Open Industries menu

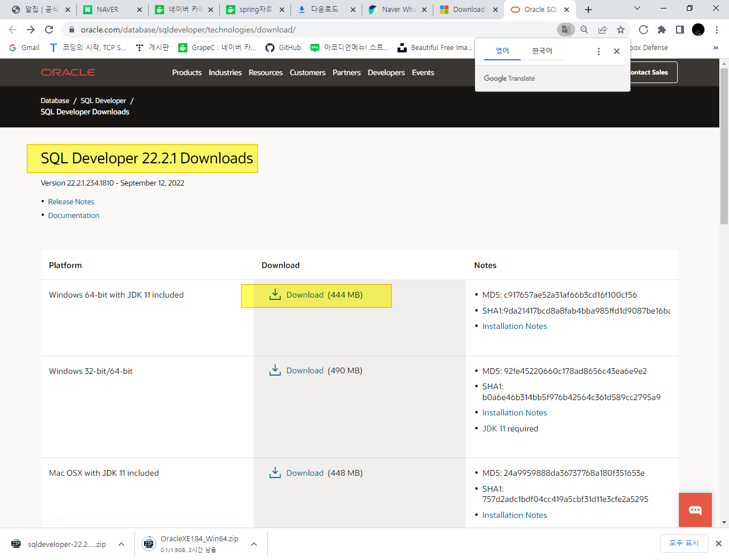coord(225,72)
